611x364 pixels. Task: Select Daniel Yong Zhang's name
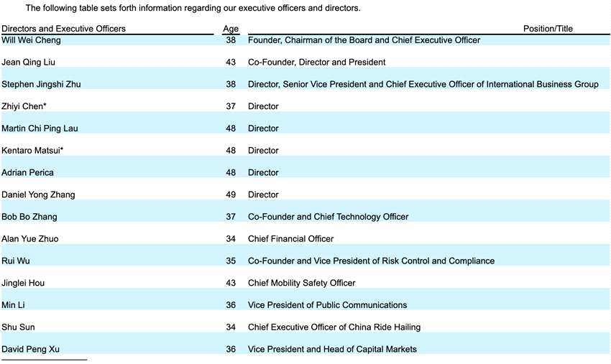point(38,195)
